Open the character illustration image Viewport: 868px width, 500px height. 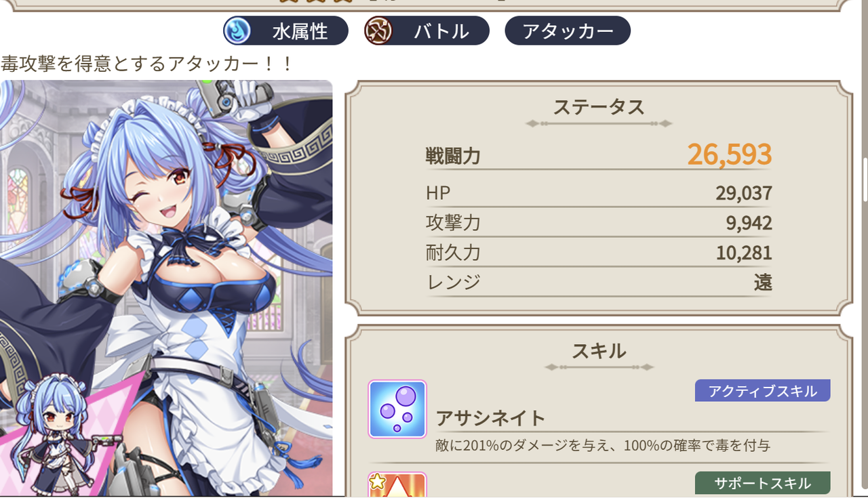166,288
